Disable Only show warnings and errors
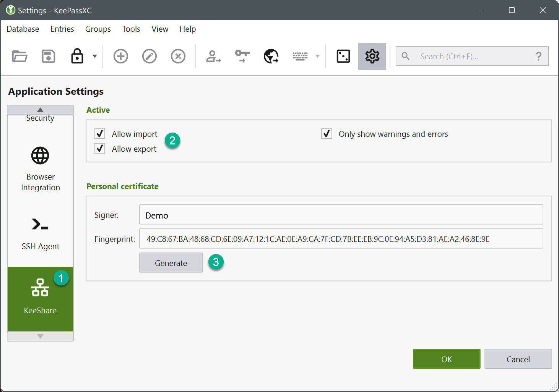The width and height of the screenshot is (559, 392). click(327, 134)
